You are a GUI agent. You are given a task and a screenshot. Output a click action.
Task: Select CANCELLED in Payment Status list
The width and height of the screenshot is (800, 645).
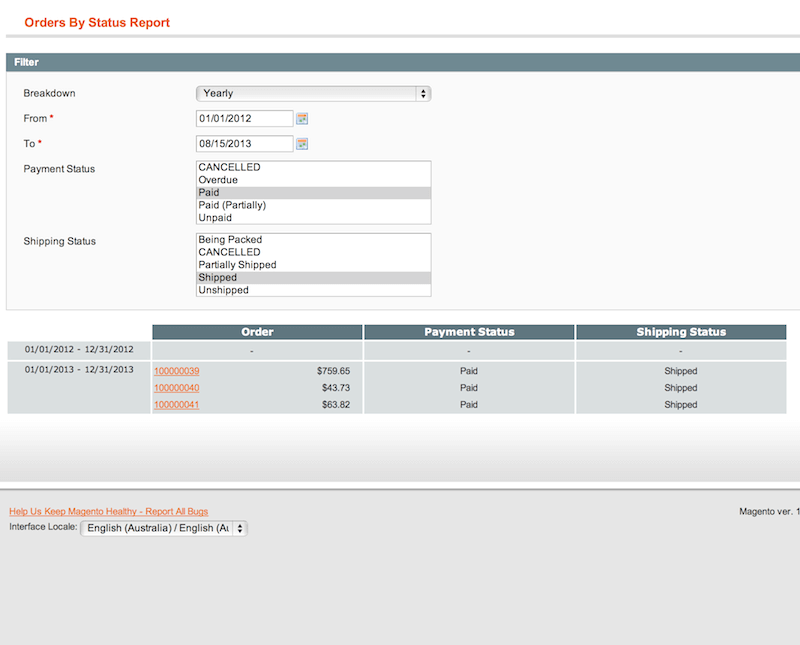point(229,167)
